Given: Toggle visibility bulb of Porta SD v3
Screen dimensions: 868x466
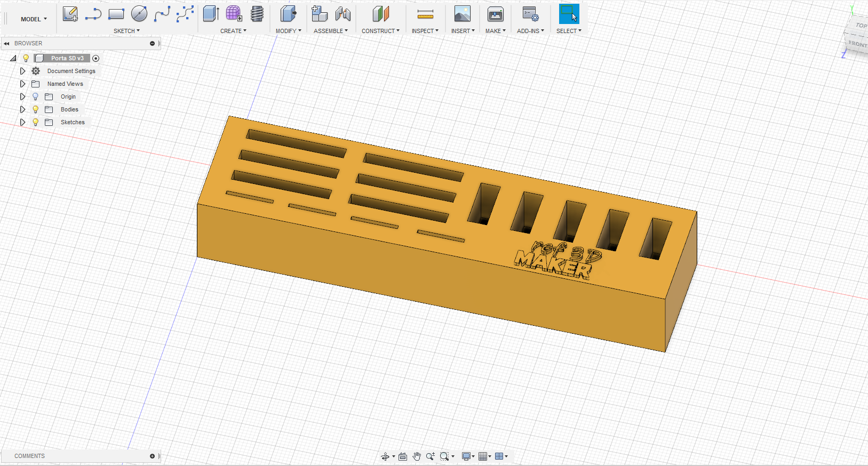Looking at the screenshot, I should click(x=26, y=58).
